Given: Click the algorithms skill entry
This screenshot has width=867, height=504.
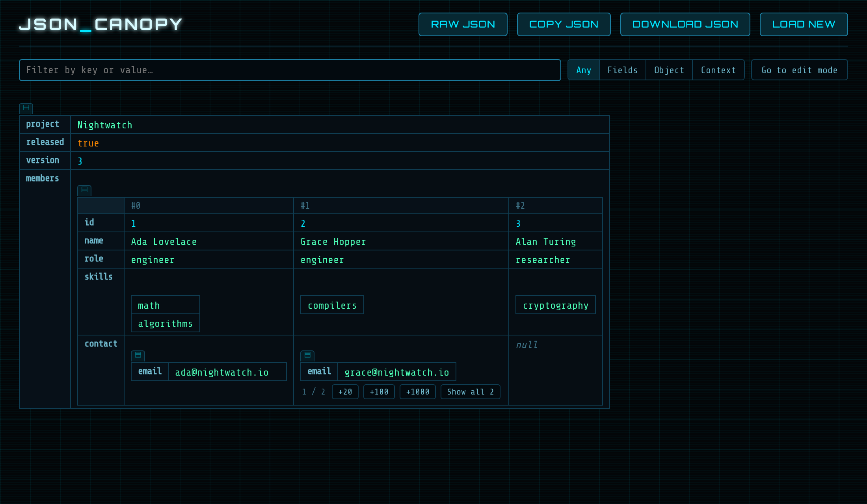Looking at the screenshot, I should (166, 323).
